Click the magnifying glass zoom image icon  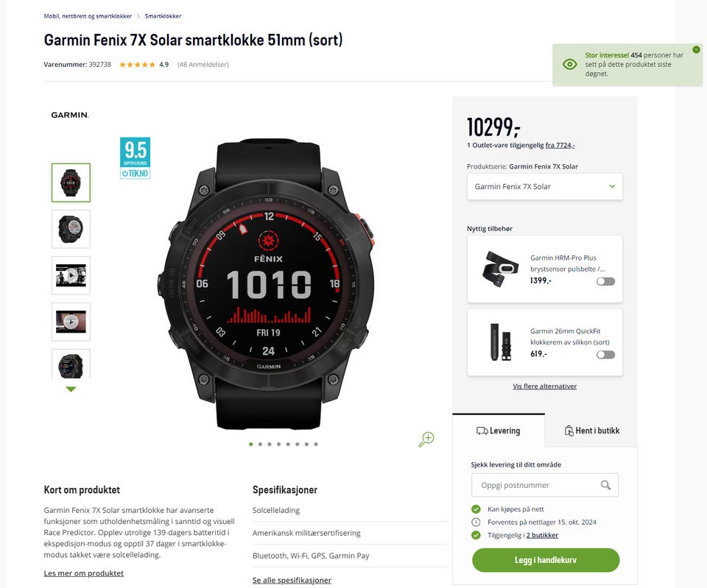(426, 439)
